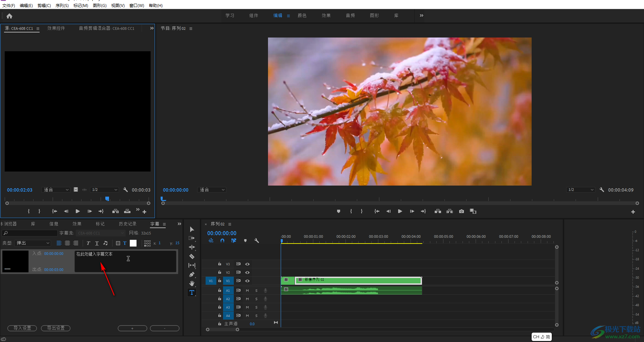This screenshot has width=644, height=342.
Task: Expand Source panel tabs overflow chevrons
Action: pyautogui.click(x=152, y=28)
